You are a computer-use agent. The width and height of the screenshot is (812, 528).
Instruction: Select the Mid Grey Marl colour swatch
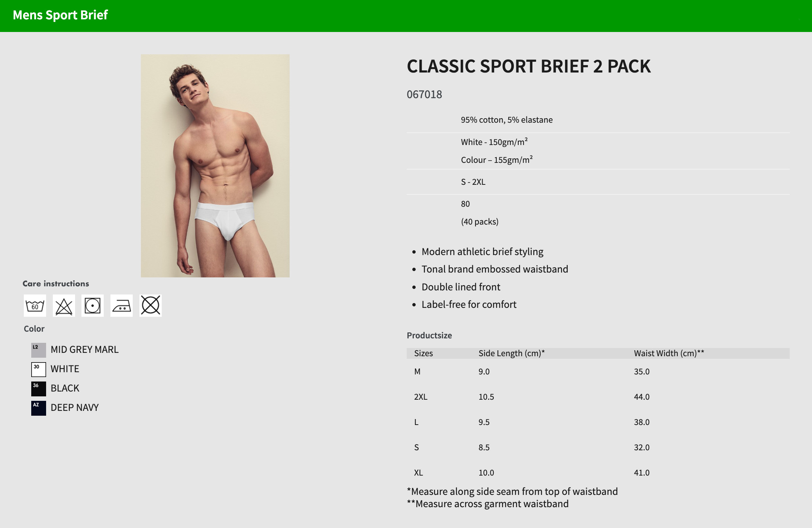(x=39, y=350)
